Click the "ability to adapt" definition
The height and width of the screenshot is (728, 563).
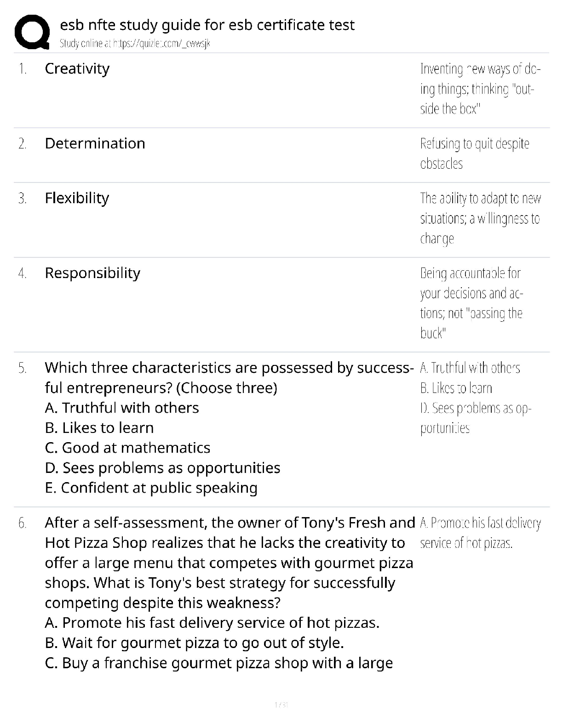pos(480,218)
